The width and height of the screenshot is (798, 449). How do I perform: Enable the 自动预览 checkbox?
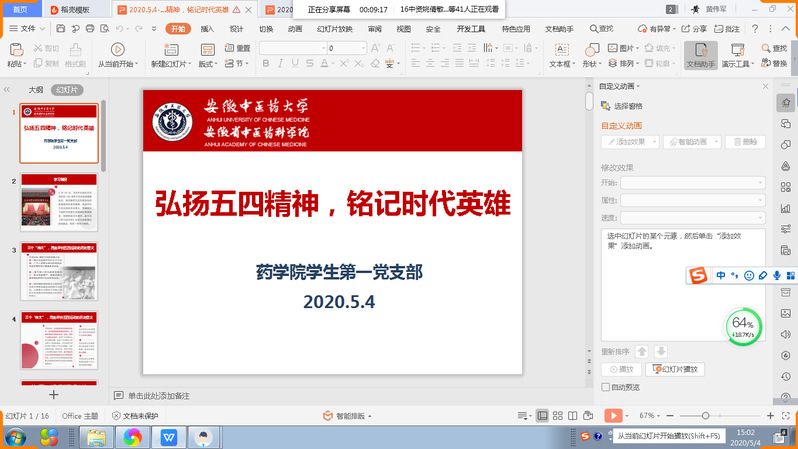[606, 386]
